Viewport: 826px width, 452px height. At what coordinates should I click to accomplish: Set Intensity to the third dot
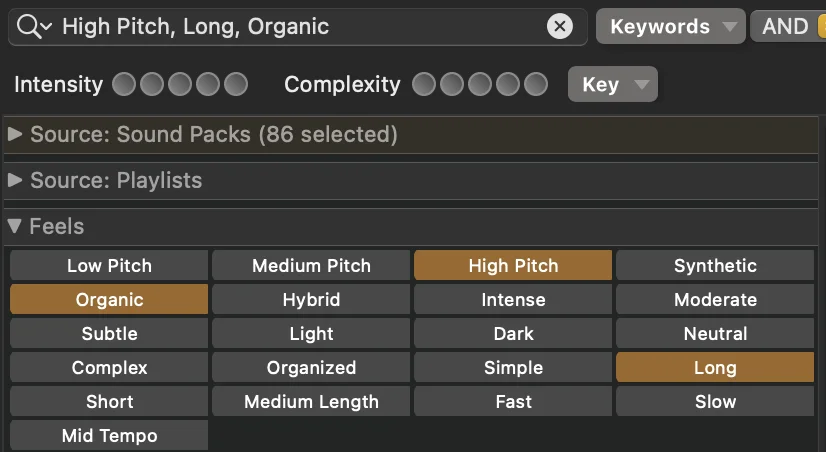[180, 84]
